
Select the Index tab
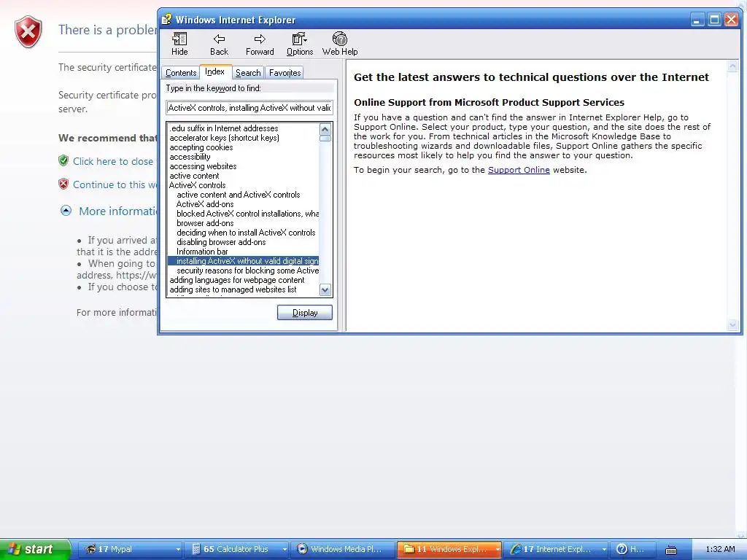(x=215, y=71)
